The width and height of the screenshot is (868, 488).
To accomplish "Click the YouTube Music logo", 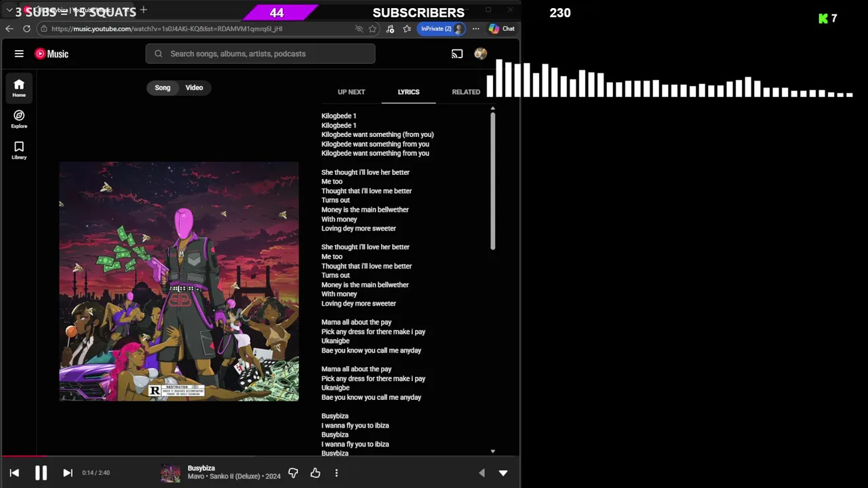I will [52, 54].
